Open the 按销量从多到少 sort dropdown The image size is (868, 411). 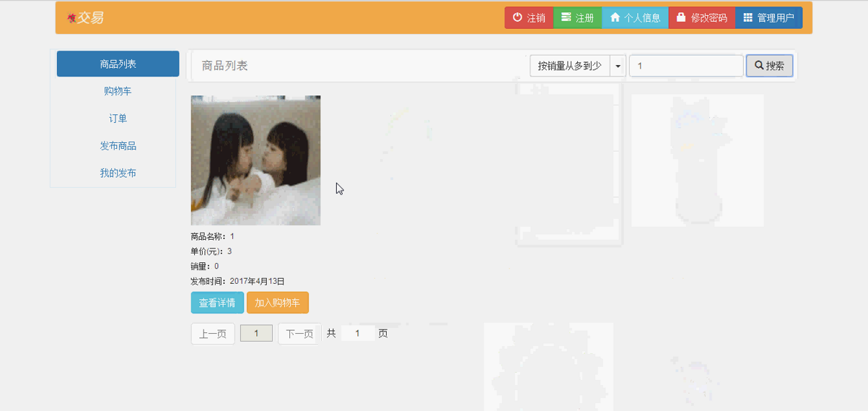(570, 66)
